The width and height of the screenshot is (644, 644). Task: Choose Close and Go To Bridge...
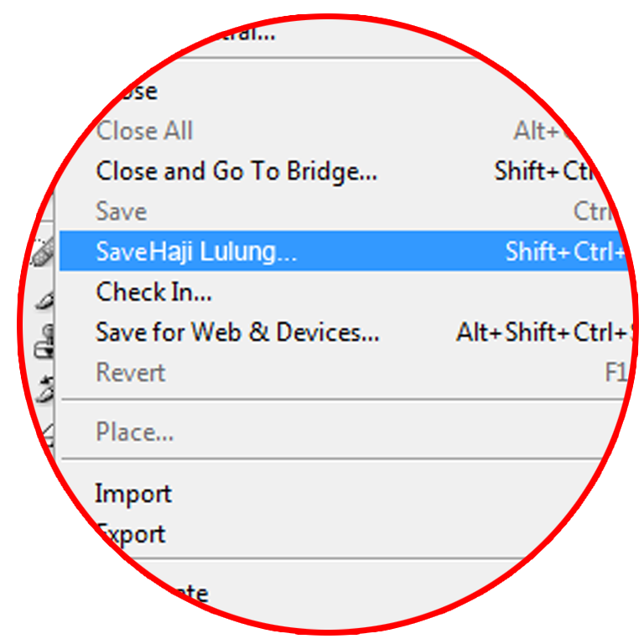(x=236, y=171)
